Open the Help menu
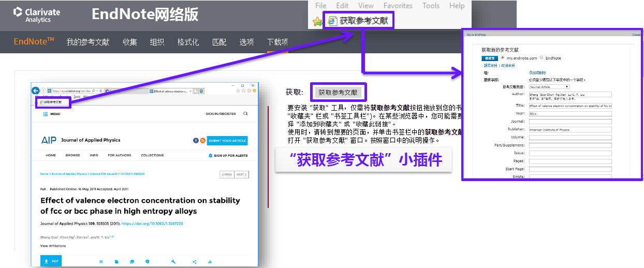 [457, 6]
